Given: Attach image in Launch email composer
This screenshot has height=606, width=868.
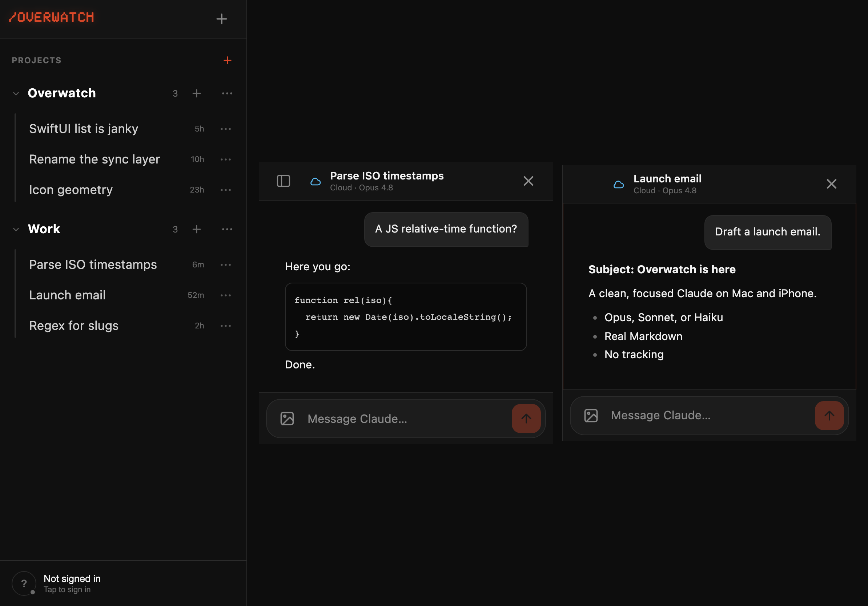Looking at the screenshot, I should (x=591, y=416).
